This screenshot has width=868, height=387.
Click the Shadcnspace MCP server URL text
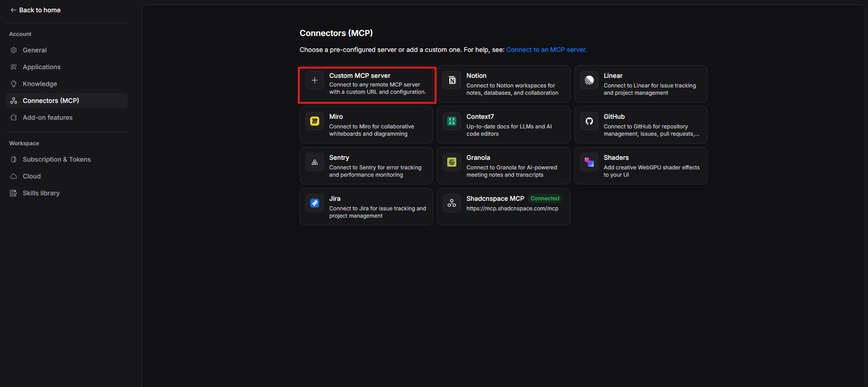(512, 209)
